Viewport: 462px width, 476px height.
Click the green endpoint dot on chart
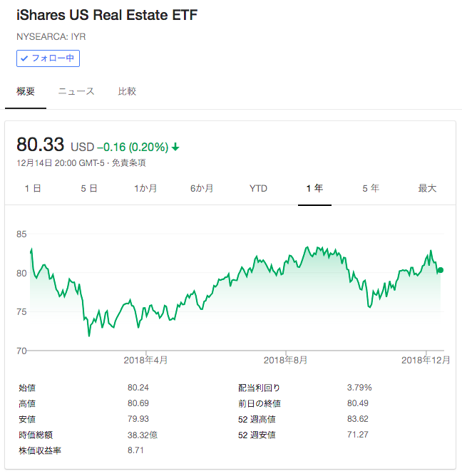[x=441, y=270]
